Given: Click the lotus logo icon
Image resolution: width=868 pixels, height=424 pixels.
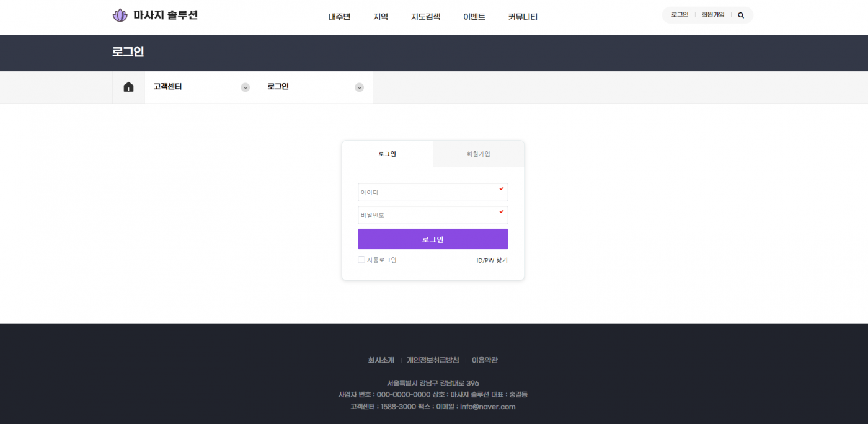Looking at the screenshot, I should coord(120,15).
